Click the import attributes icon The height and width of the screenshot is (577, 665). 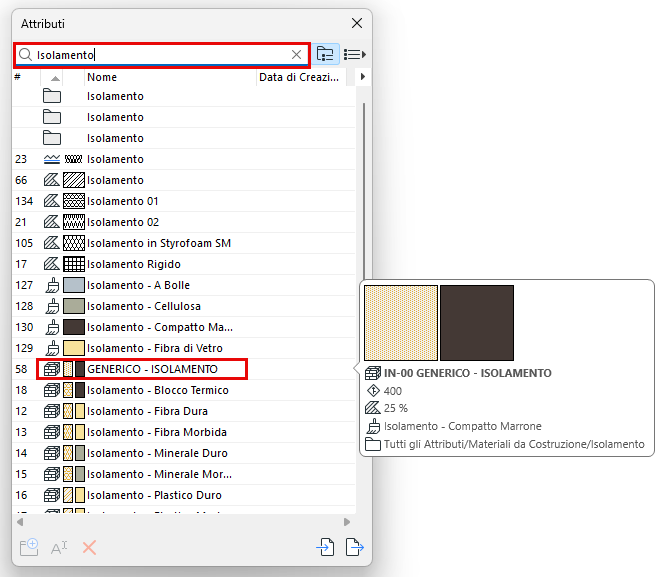click(x=325, y=547)
